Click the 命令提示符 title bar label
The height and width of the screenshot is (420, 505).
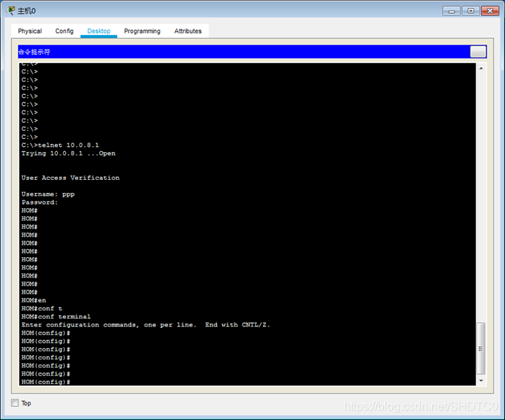34,52
